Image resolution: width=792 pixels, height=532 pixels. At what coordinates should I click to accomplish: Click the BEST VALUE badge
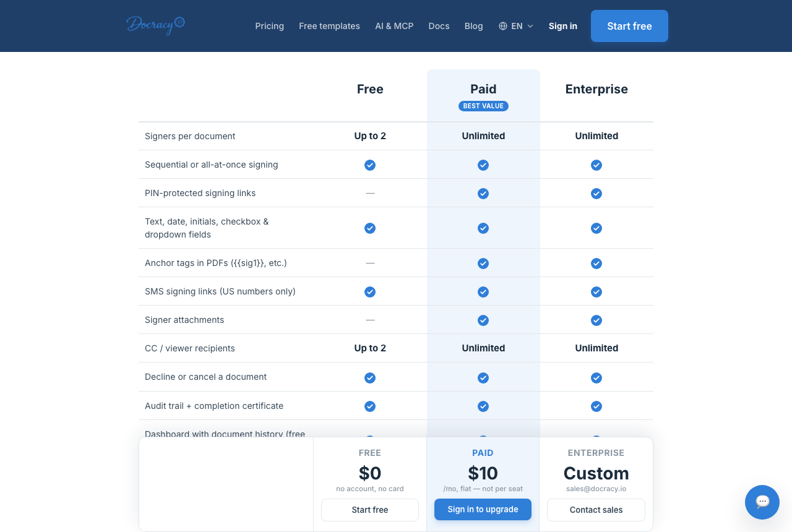[x=483, y=106]
